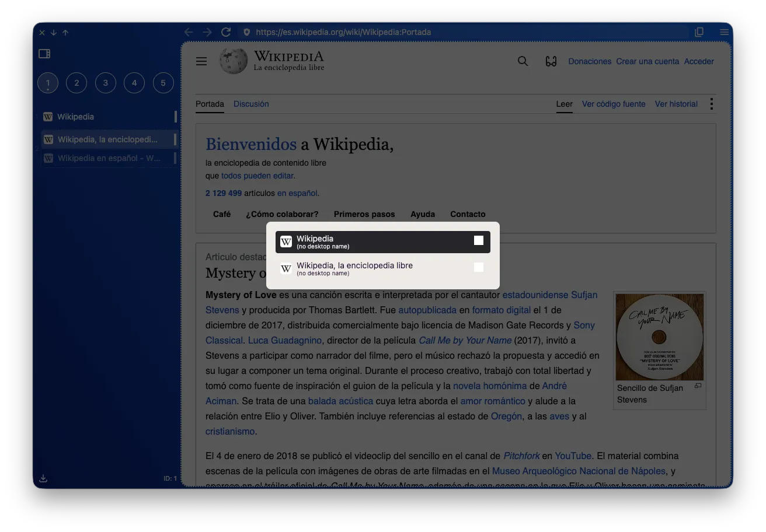766x532 pixels.
Task: Open the Primeros pasos link
Action: pyautogui.click(x=364, y=214)
